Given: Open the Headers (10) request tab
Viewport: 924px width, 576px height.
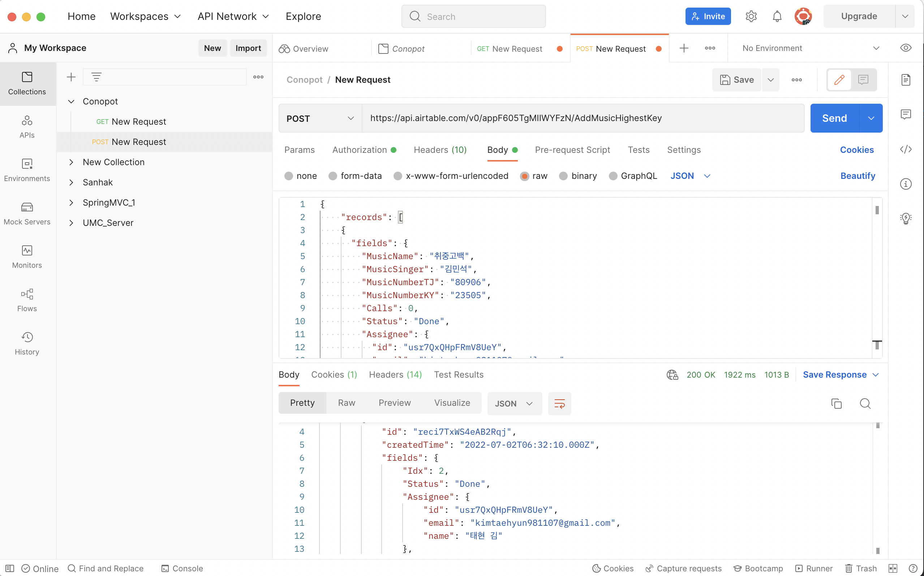Looking at the screenshot, I should pyautogui.click(x=440, y=150).
